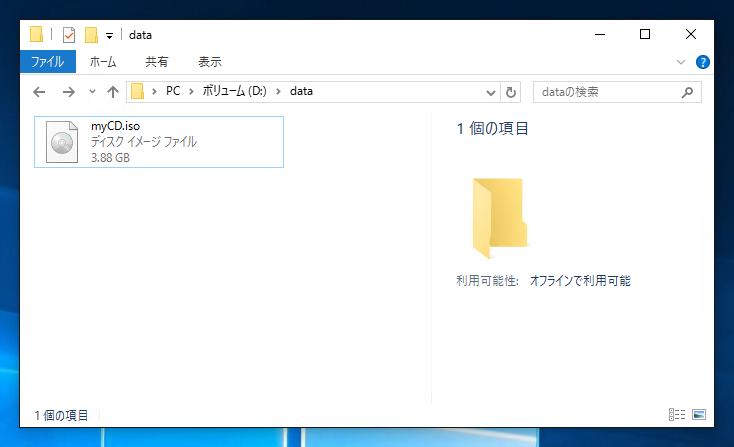The height and width of the screenshot is (447, 734).
Task: Switch to the 共有 ribbon tab
Action: coord(156,62)
